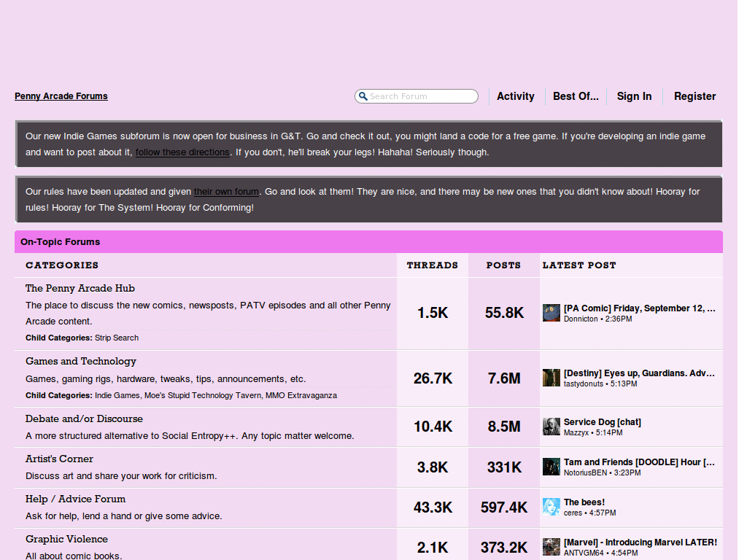The image size is (747, 560).
Task: Open '[Destiny] Eyes up, Guardians' latest post
Action: click(639, 373)
